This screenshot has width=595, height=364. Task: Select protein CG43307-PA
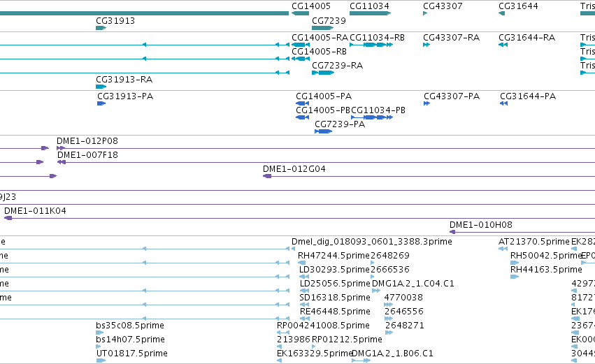coord(426,103)
